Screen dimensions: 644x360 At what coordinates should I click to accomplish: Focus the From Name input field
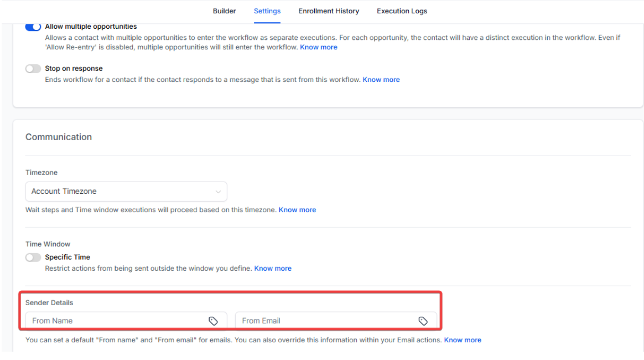click(116, 321)
